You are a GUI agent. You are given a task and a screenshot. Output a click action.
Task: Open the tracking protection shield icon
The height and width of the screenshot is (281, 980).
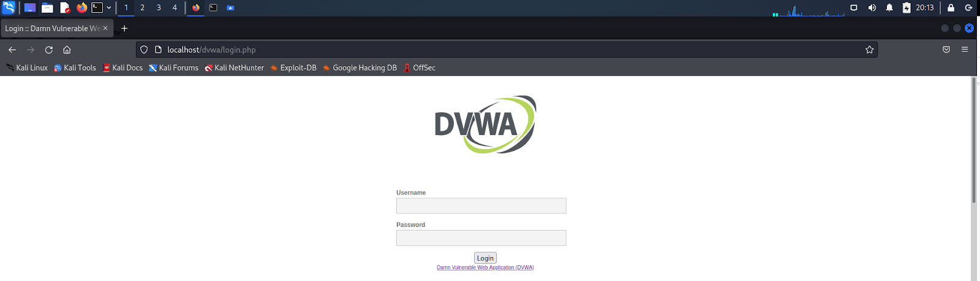pyautogui.click(x=144, y=50)
